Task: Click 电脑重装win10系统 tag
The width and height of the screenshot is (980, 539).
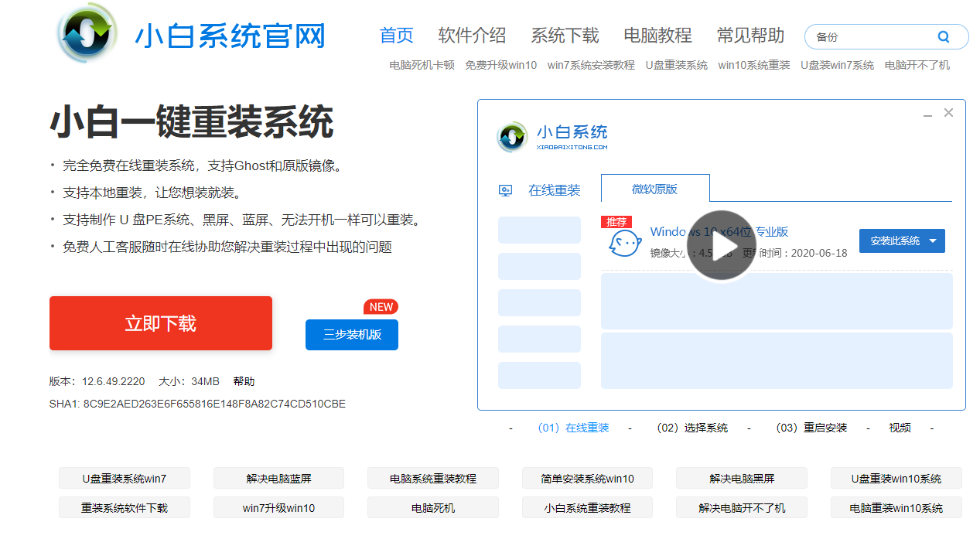Action: (896, 507)
